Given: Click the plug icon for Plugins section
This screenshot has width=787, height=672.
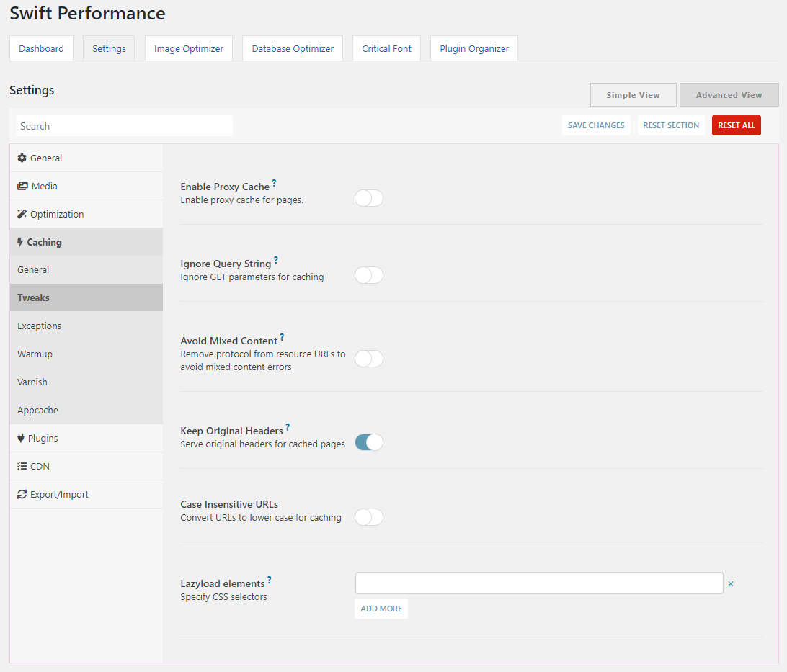Looking at the screenshot, I should click(21, 438).
